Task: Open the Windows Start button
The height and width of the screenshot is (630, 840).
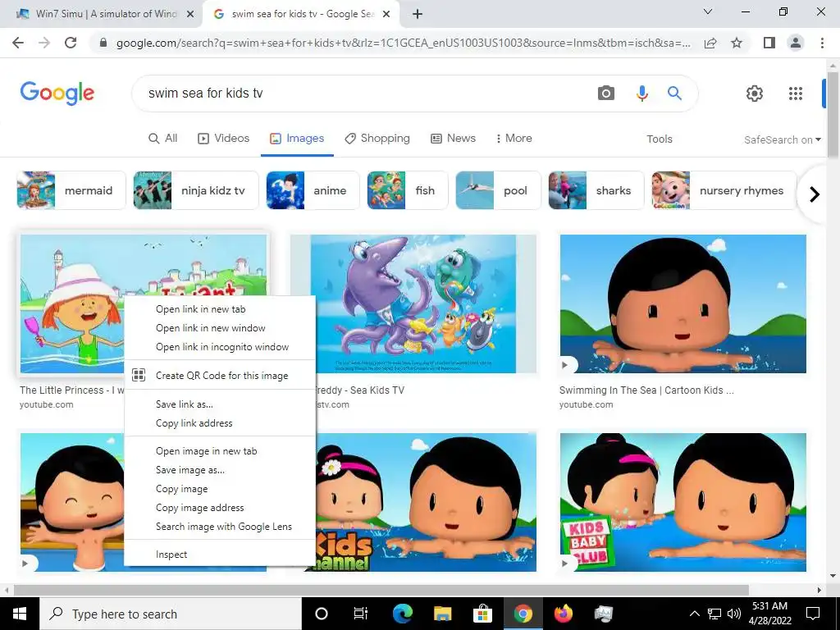Action: point(20,614)
